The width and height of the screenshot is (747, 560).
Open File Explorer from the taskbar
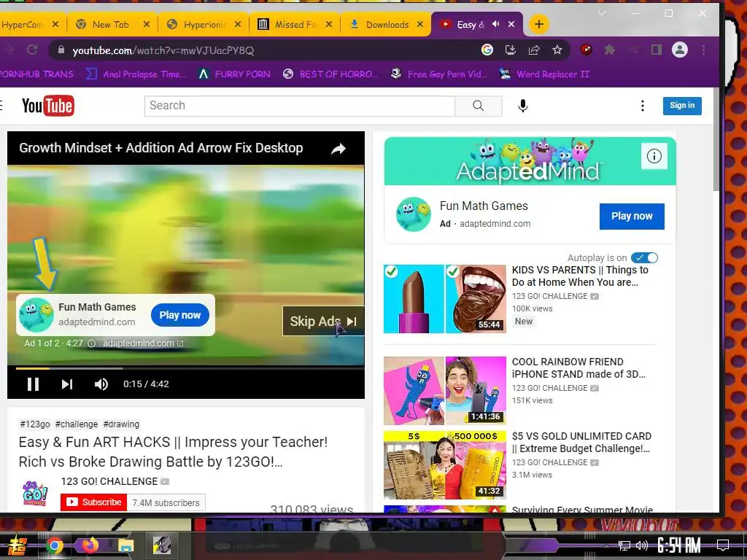[125, 545]
